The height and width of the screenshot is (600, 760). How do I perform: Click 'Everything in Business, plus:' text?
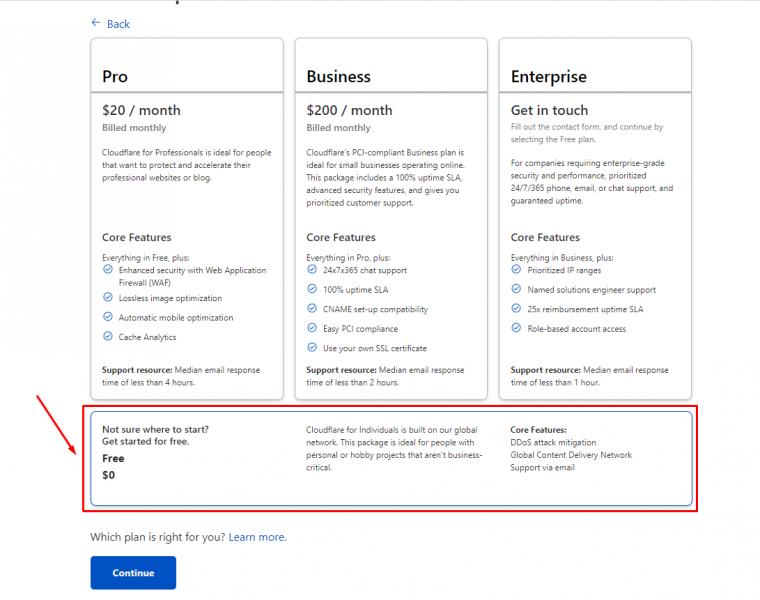click(562, 258)
